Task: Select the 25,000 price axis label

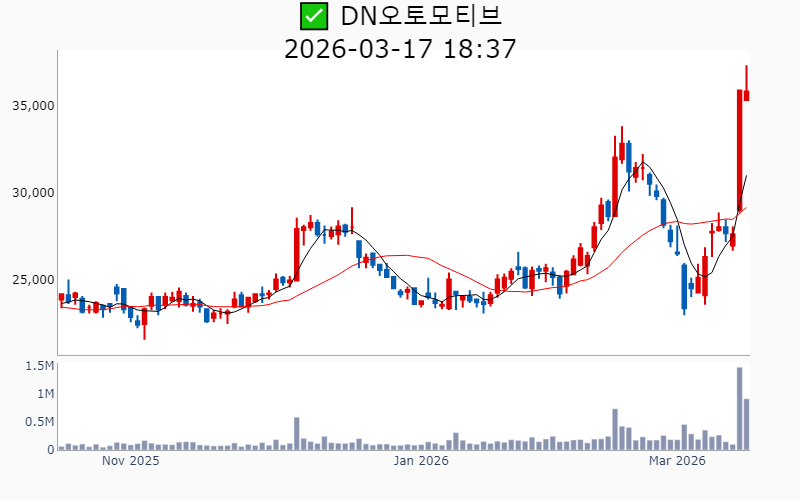Action: 32,279
